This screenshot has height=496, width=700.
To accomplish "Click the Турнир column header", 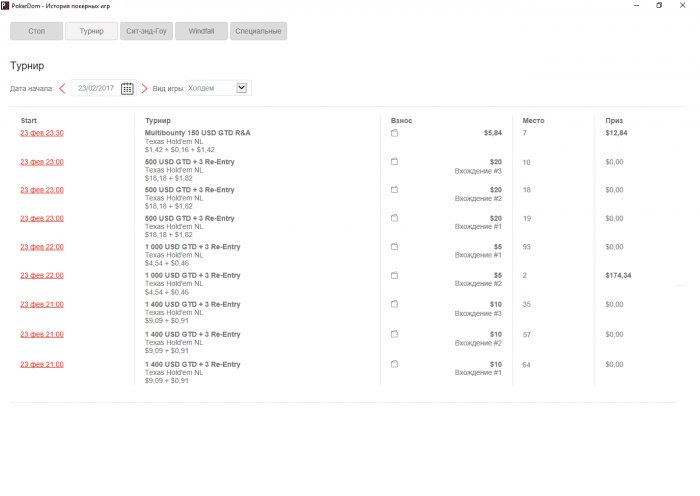I will [x=158, y=121].
